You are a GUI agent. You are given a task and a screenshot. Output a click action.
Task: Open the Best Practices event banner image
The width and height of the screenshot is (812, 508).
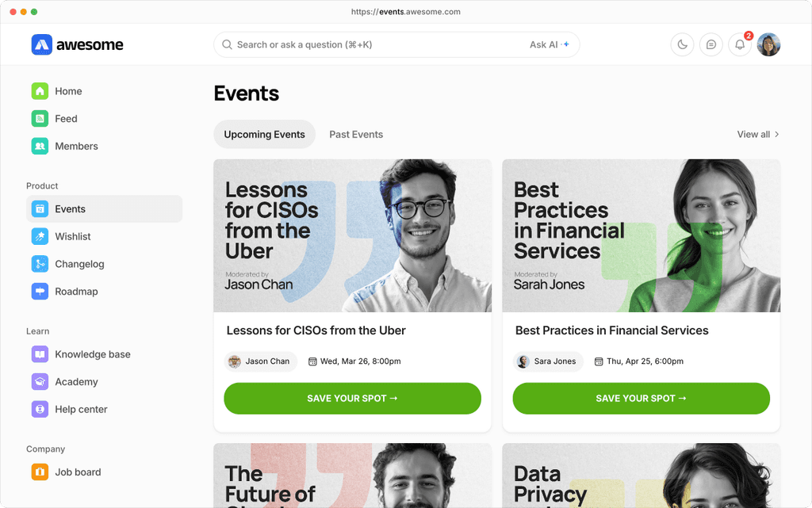641,235
